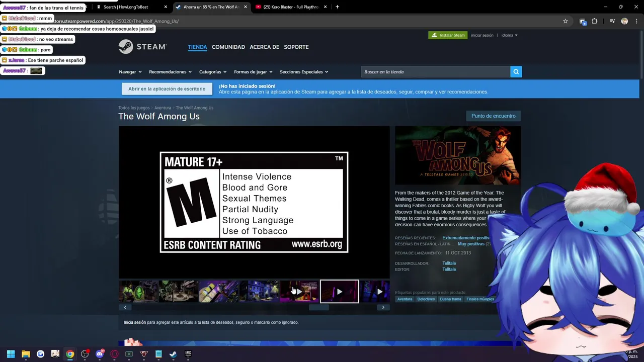
Task: Open Windows Start menu
Action: click(11, 354)
